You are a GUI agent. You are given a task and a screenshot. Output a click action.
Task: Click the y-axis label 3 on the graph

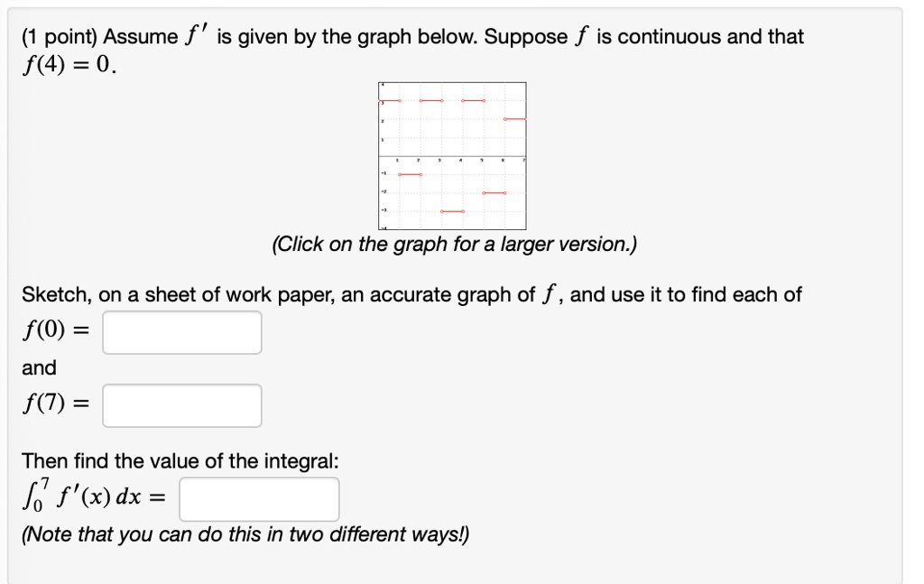coord(383,102)
